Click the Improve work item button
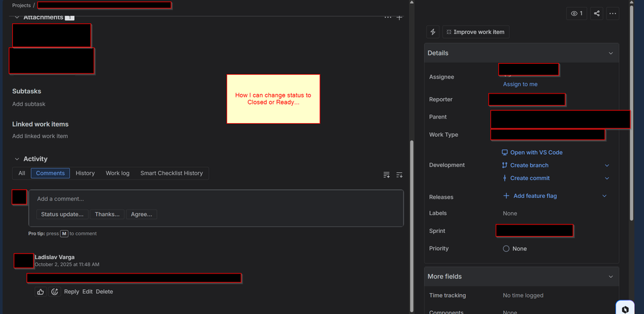Viewport: 644px width, 314px height. [476, 32]
